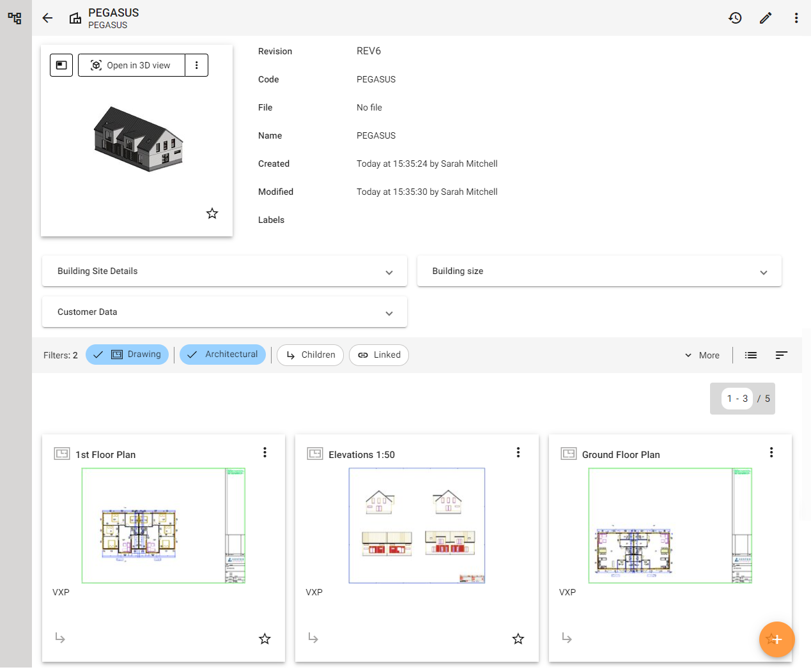Open the top-right overflow menu
This screenshot has height=672, width=811.
[796, 18]
